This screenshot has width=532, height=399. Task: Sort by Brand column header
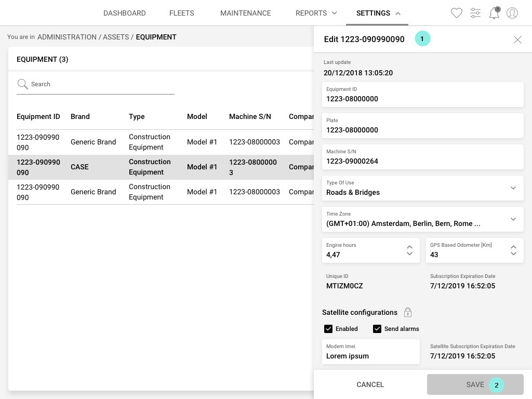[80, 116]
